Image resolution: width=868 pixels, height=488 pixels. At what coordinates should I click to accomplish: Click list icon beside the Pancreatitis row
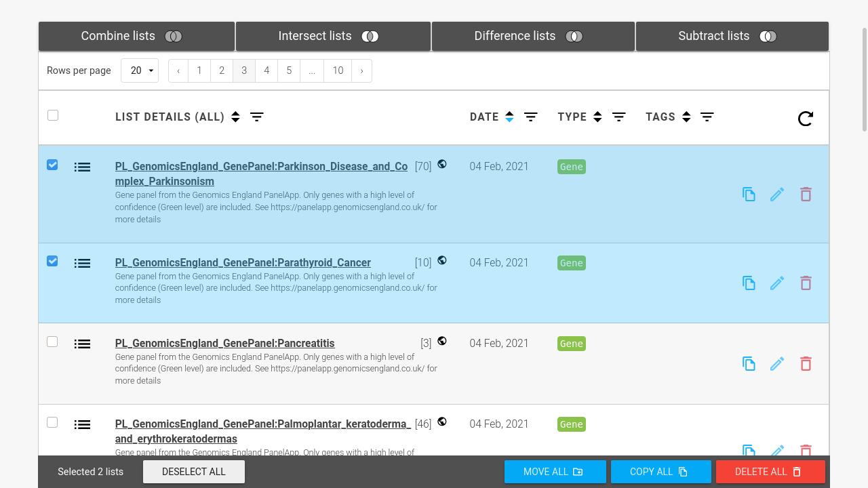tap(82, 344)
